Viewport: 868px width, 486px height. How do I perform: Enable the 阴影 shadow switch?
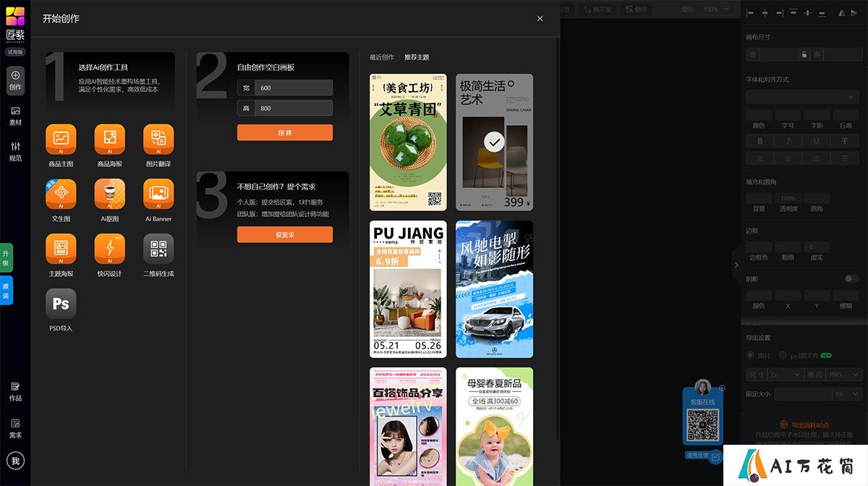[x=851, y=278]
